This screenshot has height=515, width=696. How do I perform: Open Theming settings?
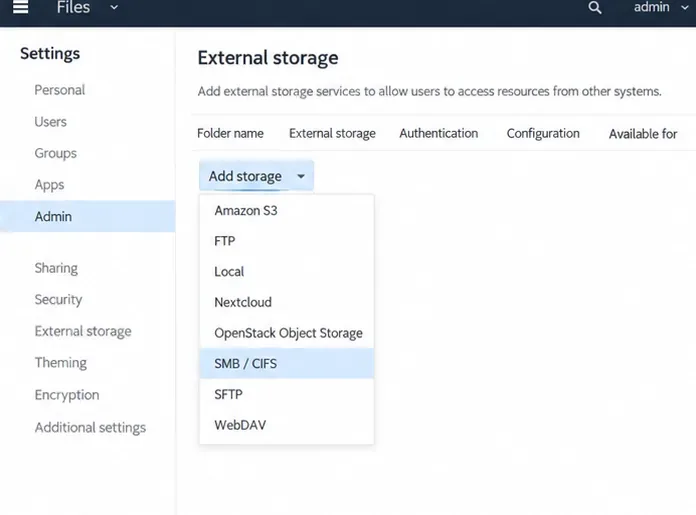click(60, 363)
